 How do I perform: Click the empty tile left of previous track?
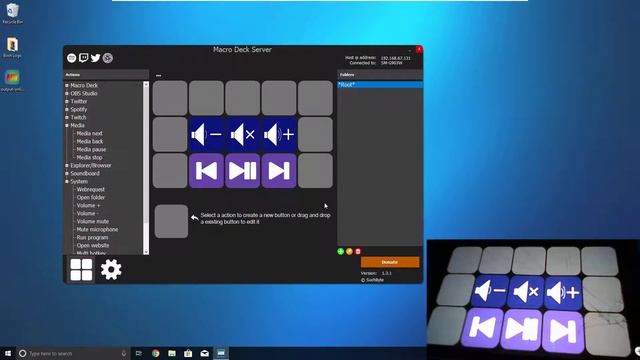point(170,171)
